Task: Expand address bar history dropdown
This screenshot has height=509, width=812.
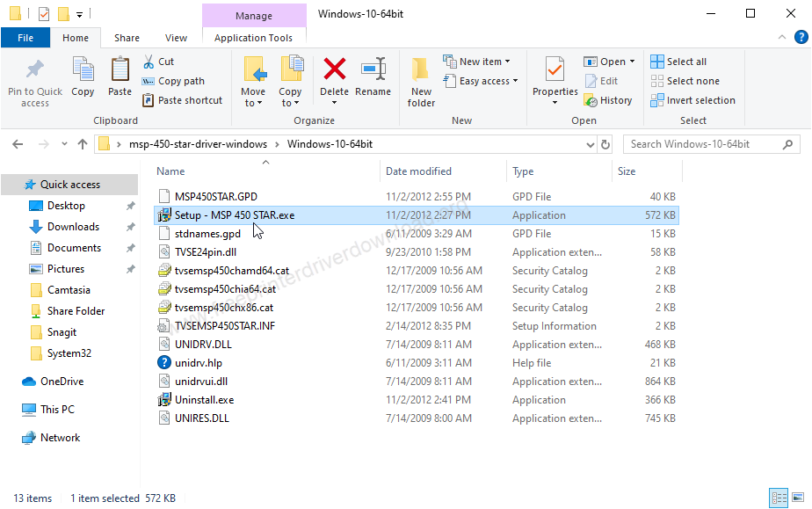Action: [x=590, y=144]
